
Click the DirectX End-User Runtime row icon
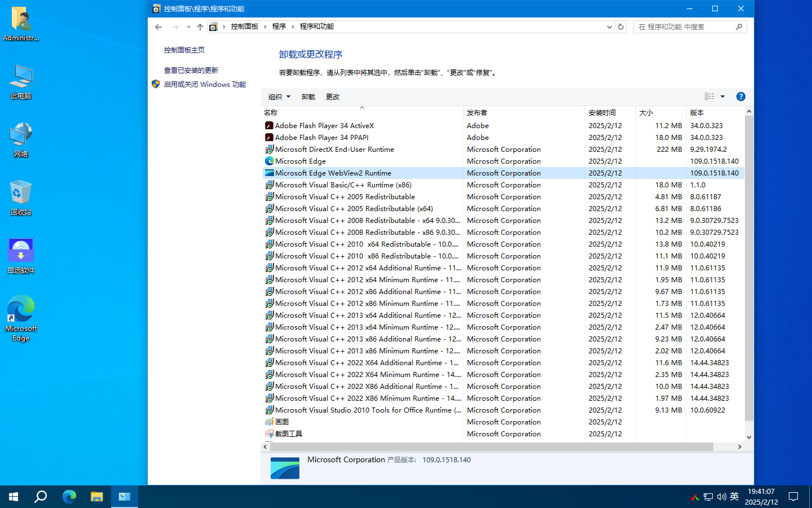click(x=270, y=150)
